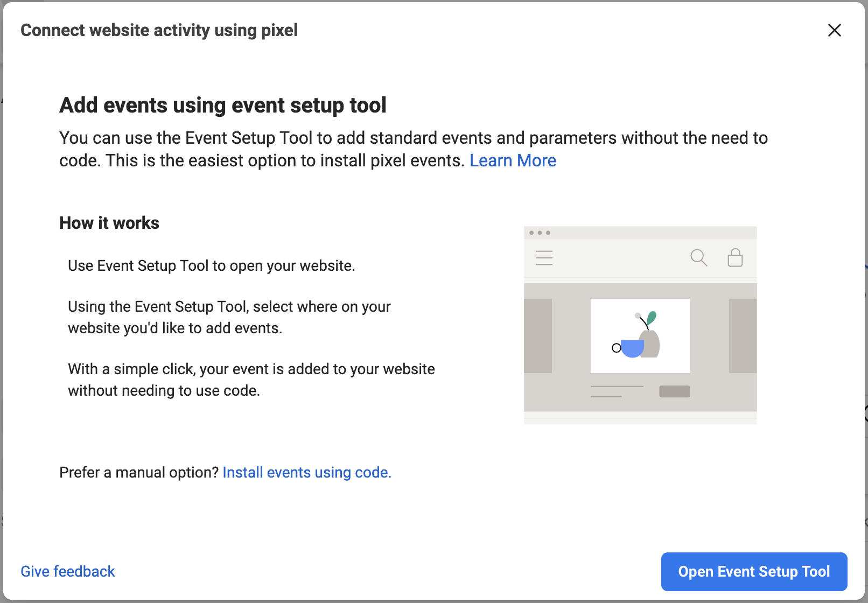
Task: Select the right gray side block in the illustration
Action: [743, 336]
